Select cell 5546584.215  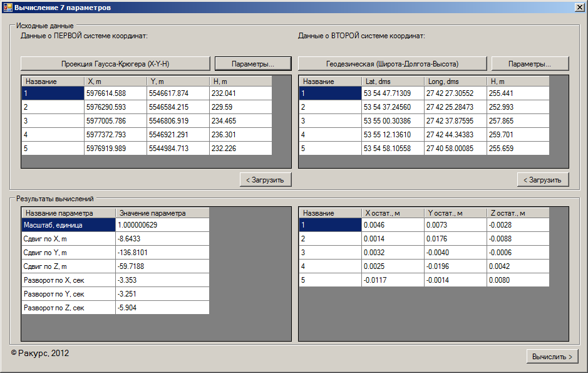coord(178,107)
